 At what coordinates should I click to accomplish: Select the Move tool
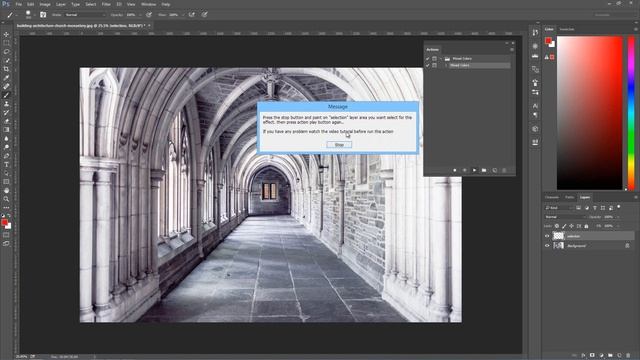(x=6, y=34)
